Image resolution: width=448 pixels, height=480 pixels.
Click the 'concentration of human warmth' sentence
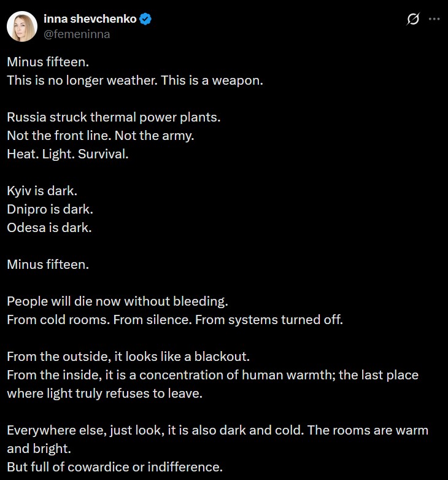click(x=245, y=374)
